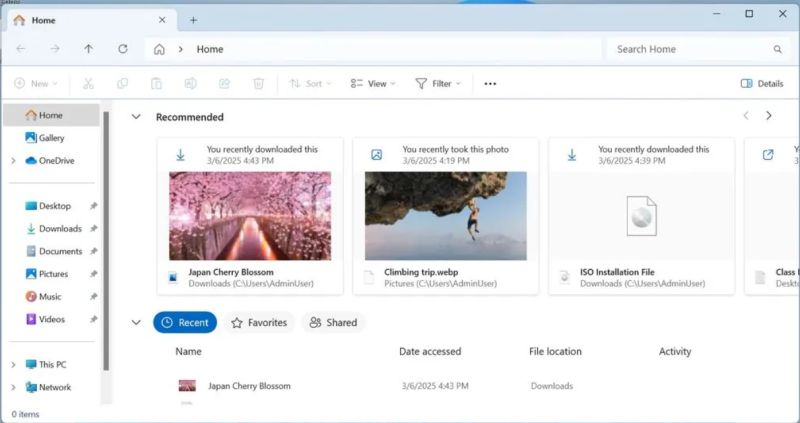Select the Recent tab
The height and width of the screenshot is (423, 800).
[x=185, y=322]
